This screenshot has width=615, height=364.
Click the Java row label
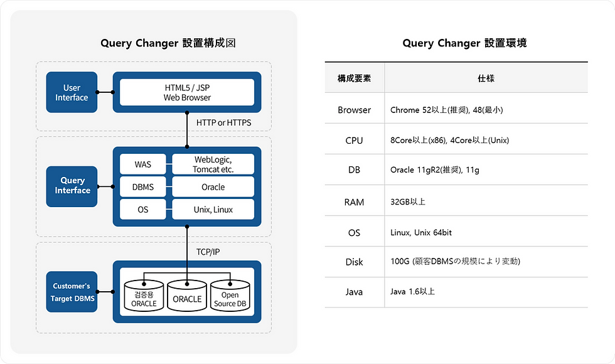(354, 292)
